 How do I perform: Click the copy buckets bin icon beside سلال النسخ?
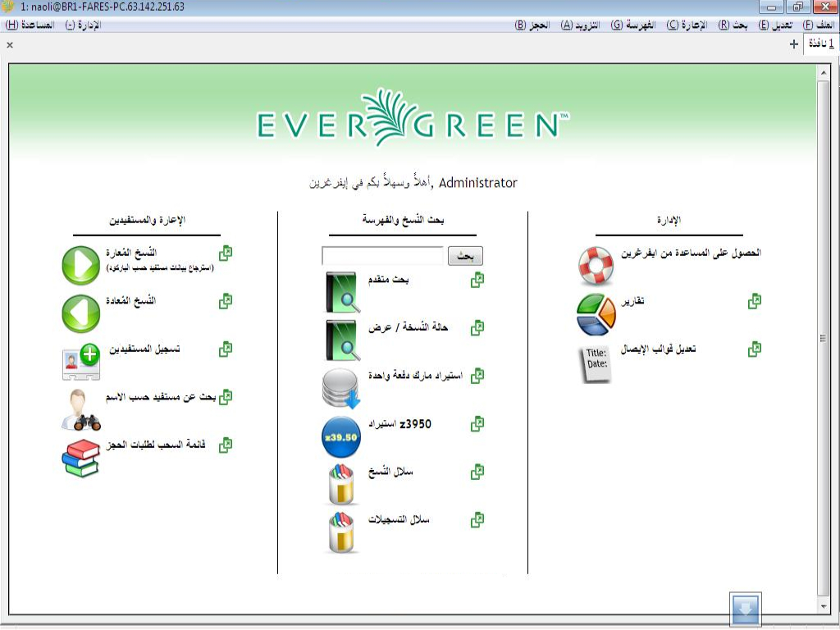tap(341, 485)
